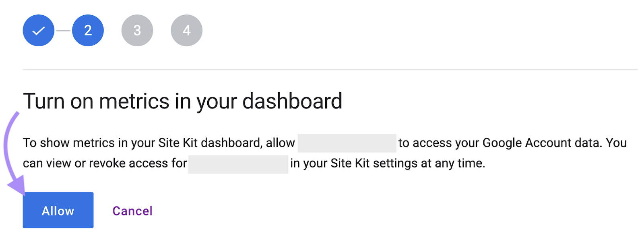The width and height of the screenshot is (644, 238).
Task: Click the connector line between steps 1 and 2
Action: (x=63, y=30)
